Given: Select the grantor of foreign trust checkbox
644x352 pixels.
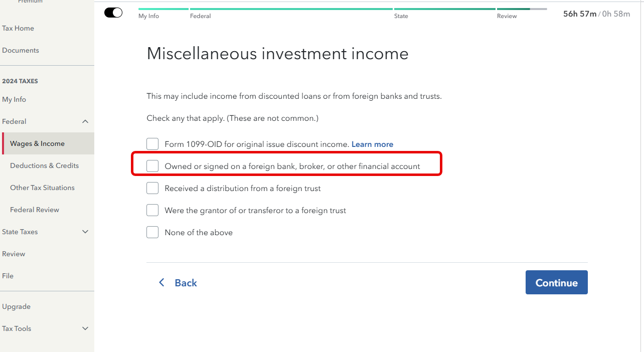Looking at the screenshot, I should [x=152, y=211].
